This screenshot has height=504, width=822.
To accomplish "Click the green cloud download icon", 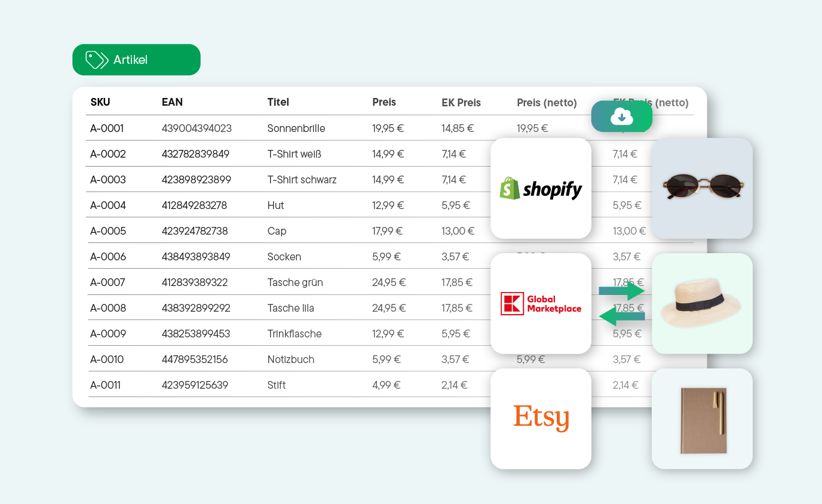I will [x=621, y=116].
